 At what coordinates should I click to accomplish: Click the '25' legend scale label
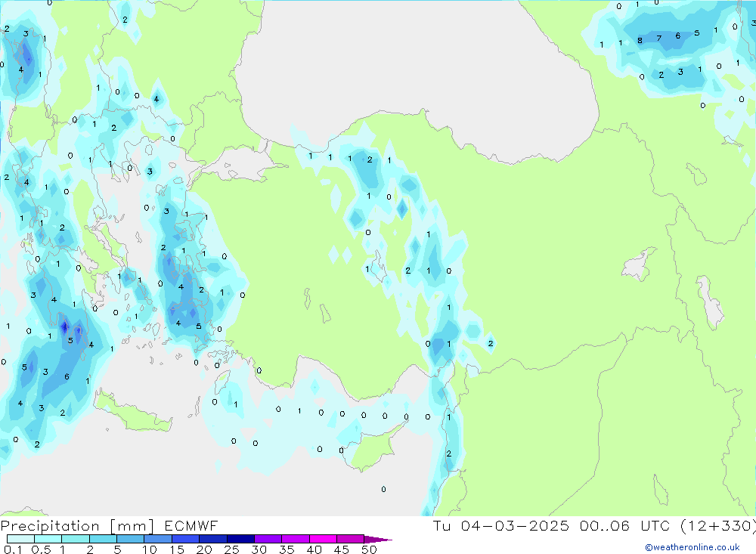(231, 549)
